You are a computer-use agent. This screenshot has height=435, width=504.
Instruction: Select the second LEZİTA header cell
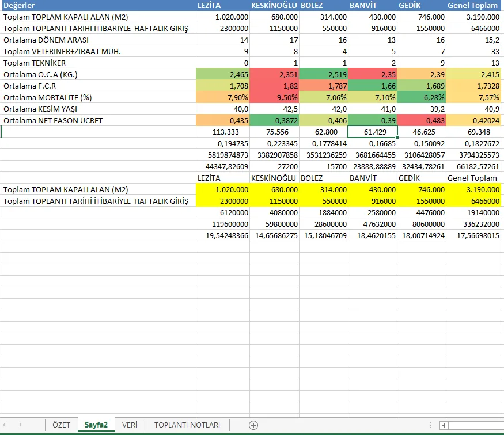[223, 178]
